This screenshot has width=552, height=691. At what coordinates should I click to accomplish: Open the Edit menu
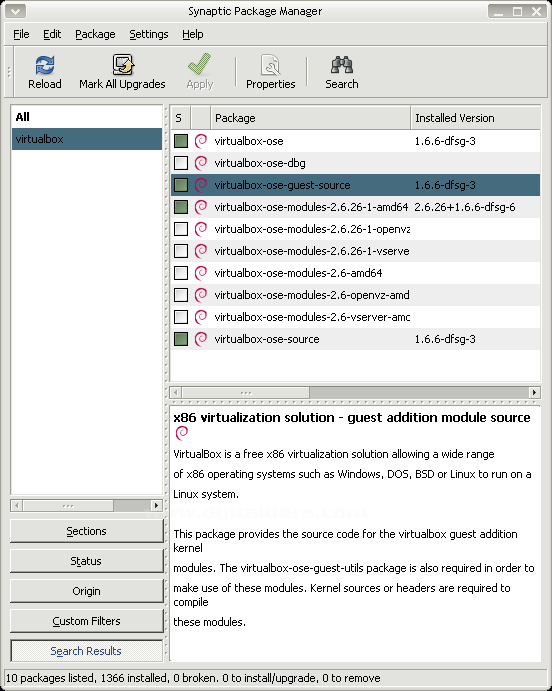52,34
